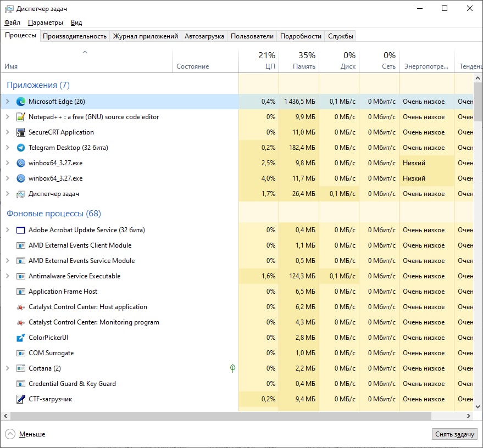The height and width of the screenshot is (448, 483).
Task: Click the icon of winbox64_3.27.exe using 2,5% CPU
Action: (21, 163)
